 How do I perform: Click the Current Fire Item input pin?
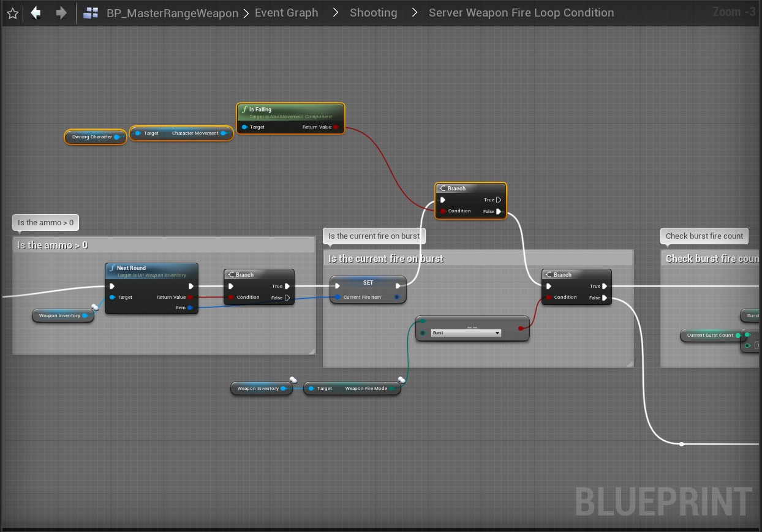(338, 298)
